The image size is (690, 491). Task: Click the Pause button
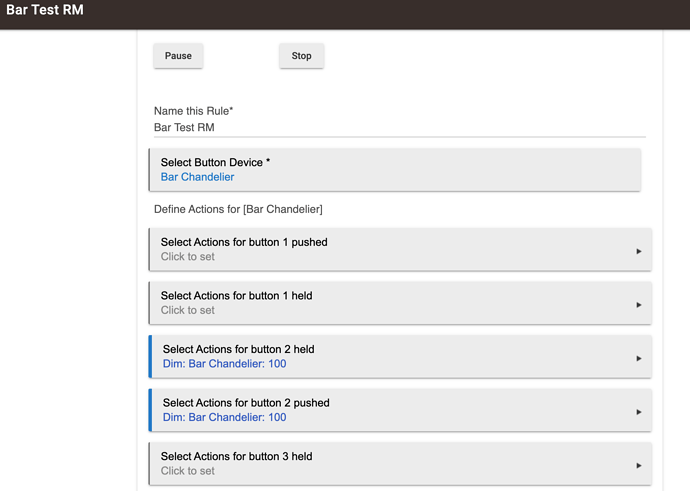click(178, 56)
